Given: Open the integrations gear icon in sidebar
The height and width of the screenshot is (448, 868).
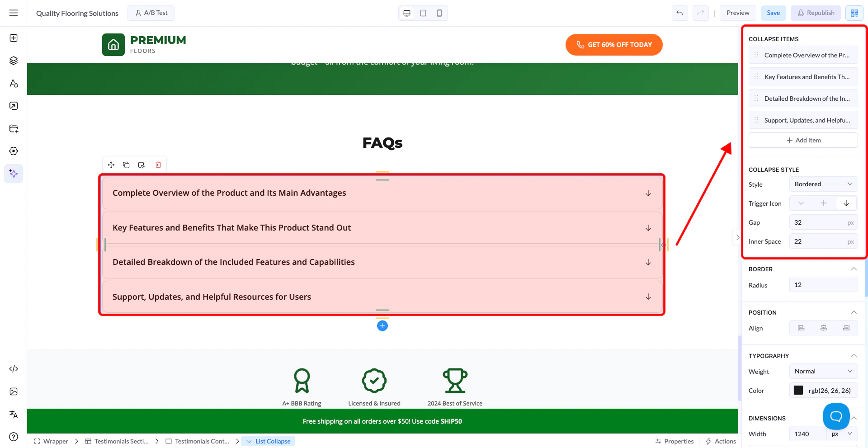Looking at the screenshot, I should click(x=14, y=151).
